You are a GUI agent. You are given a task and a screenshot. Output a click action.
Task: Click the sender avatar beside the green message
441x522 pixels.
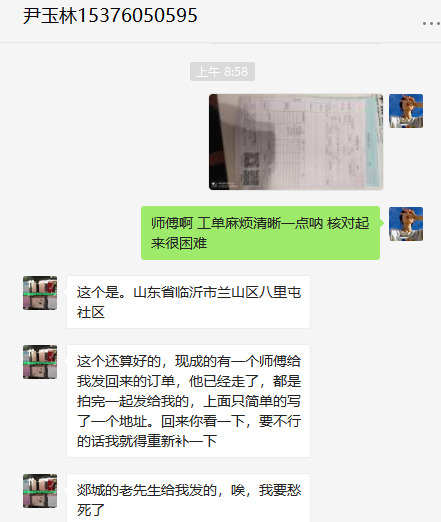pos(406,224)
